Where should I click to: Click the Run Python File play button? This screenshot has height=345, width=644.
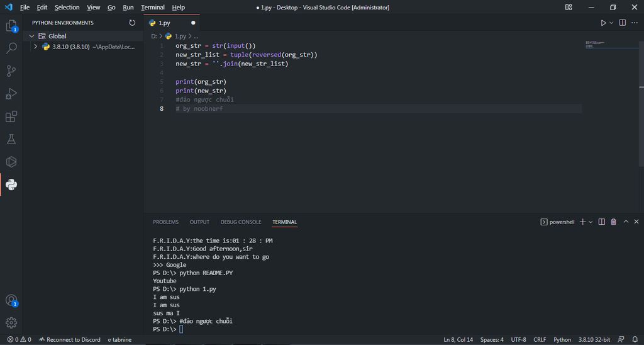tap(603, 23)
